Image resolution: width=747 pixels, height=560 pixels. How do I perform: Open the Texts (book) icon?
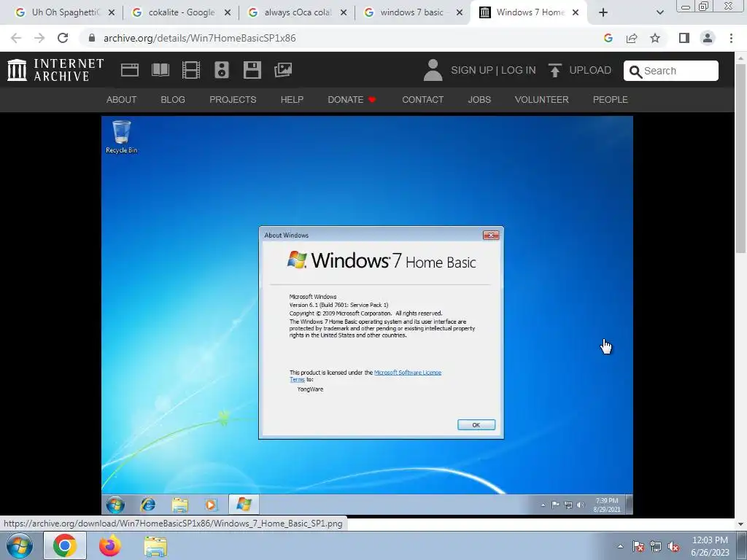[x=160, y=70]
